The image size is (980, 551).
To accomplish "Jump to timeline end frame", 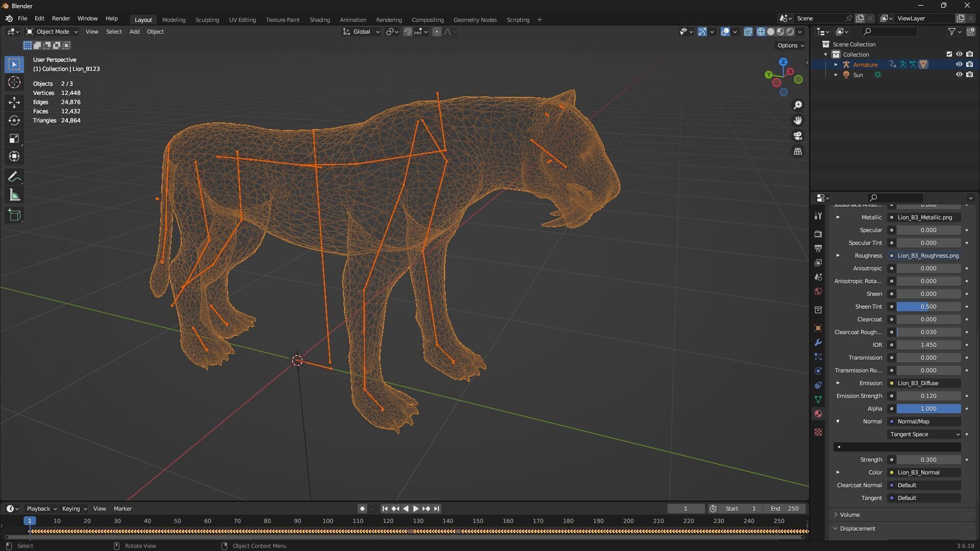I will [x=436, y=509].
